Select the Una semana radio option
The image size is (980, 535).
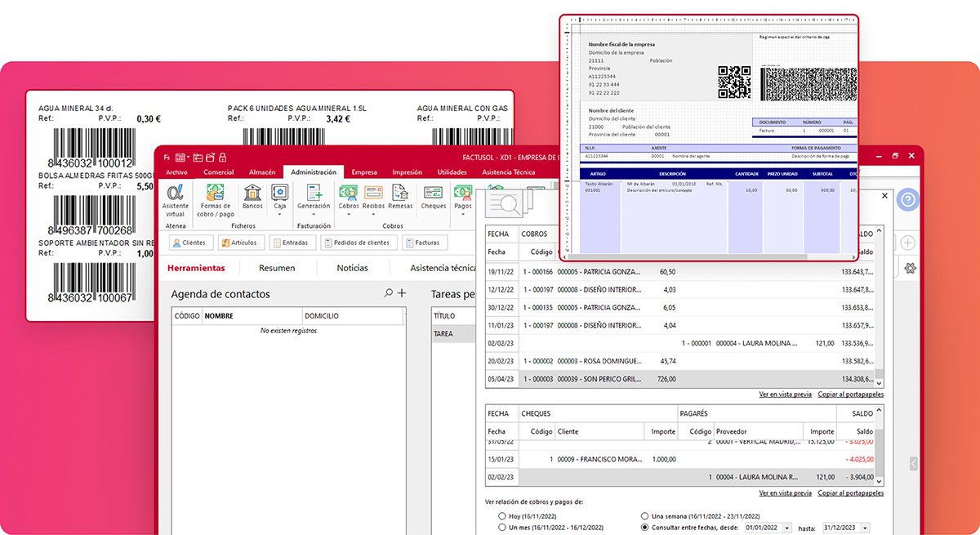(645, 516)
